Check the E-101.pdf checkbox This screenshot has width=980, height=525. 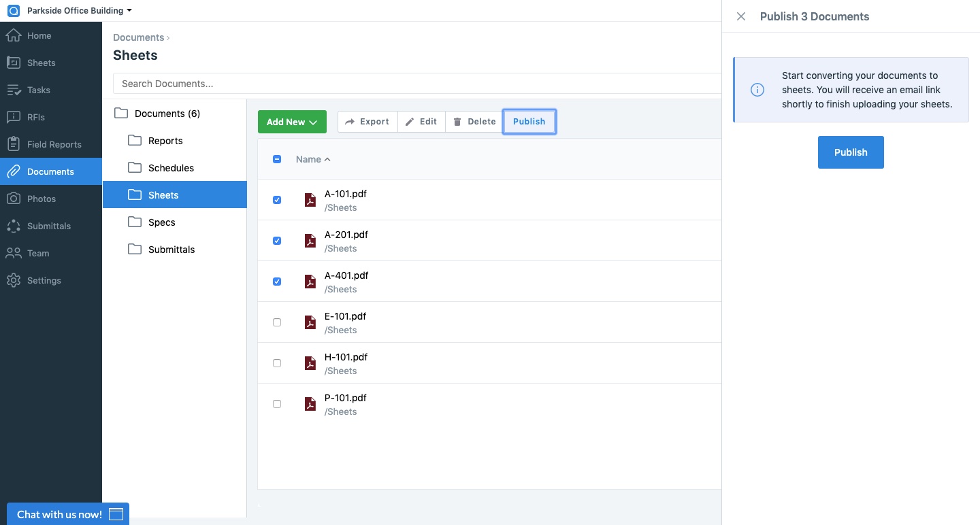(x=277, y=322)
